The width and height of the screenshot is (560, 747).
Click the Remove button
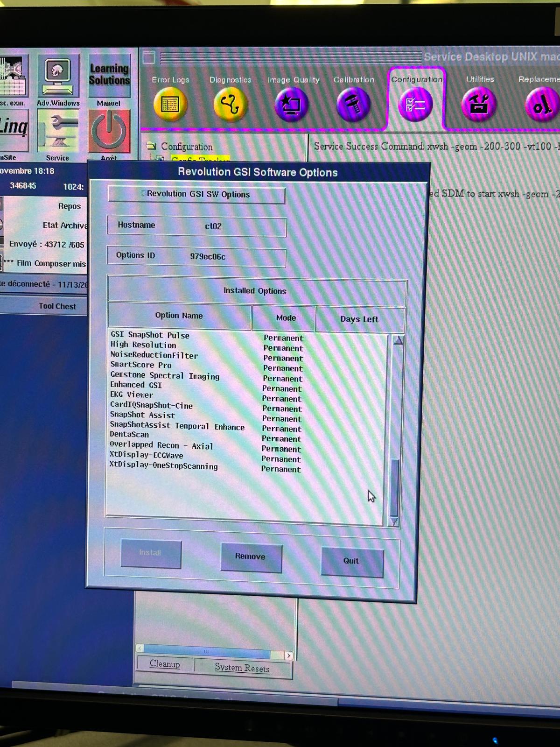251,557
